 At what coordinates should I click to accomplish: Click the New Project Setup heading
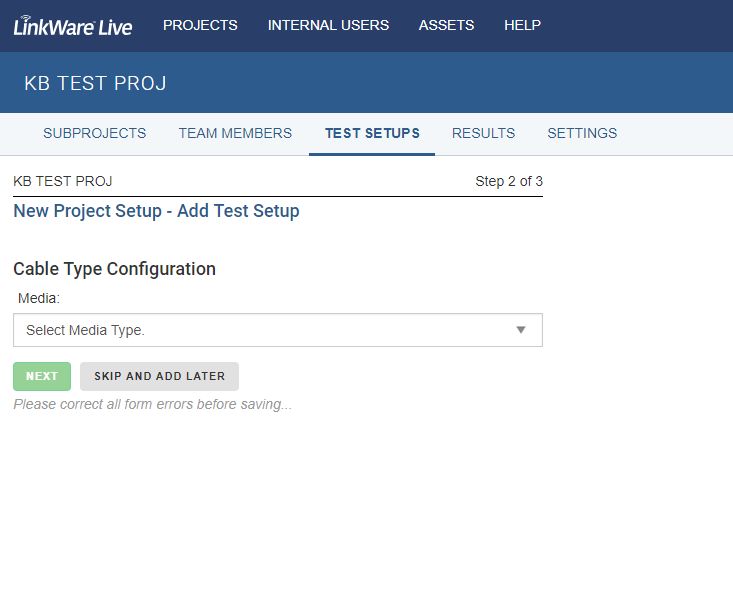tap(156, 211)
